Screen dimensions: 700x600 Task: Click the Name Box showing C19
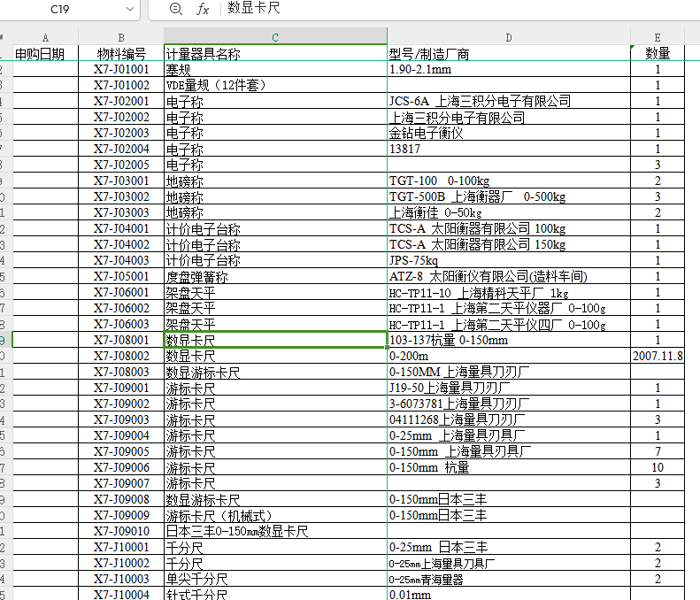click(x=60, y=9)
